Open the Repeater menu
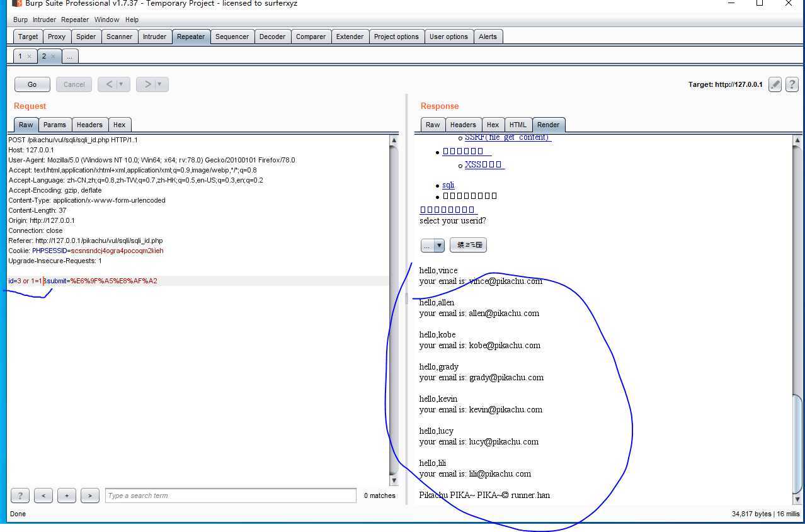Viewport: 805px width, 532px height. tap(75, 20)
